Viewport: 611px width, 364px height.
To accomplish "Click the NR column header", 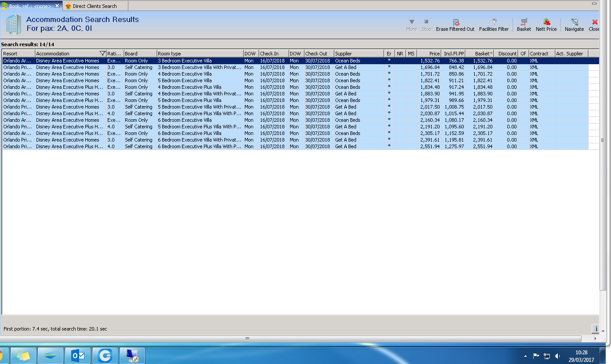I will pyautogui.click(x=400, y=54).
